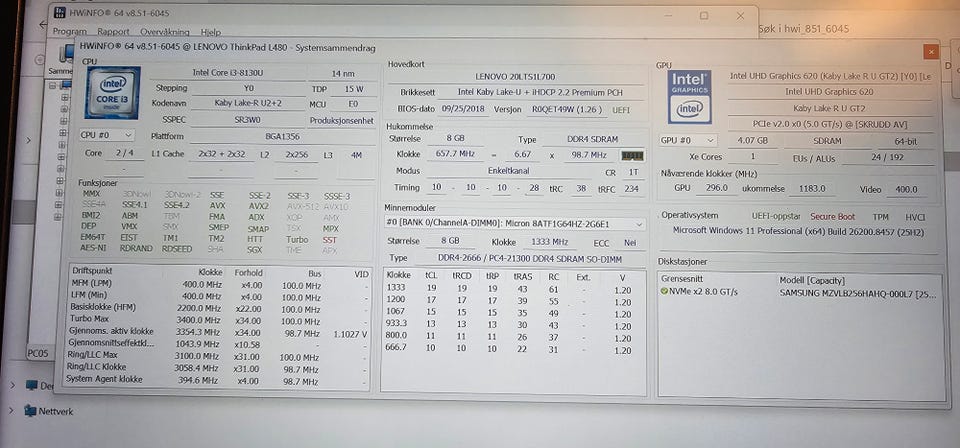
Task: Open the GPU #0 selector dropdown
Action: tap(688, 140)
